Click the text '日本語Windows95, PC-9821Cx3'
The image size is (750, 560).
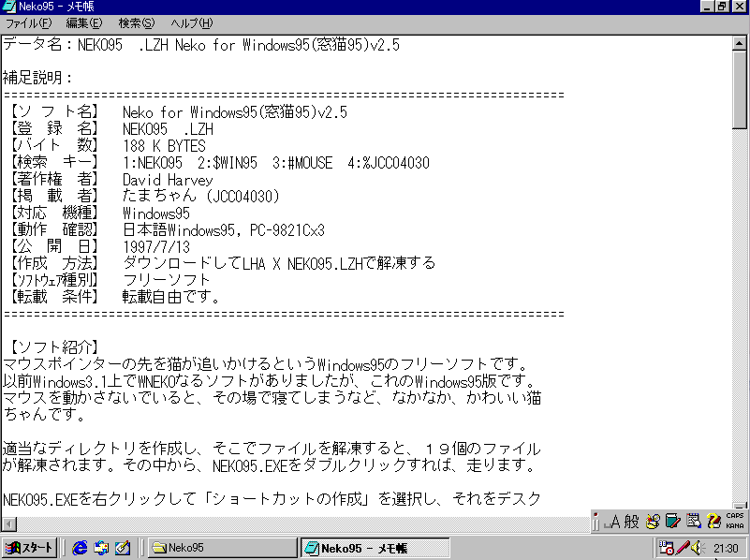pyautogui.click(x=224, y=230)
